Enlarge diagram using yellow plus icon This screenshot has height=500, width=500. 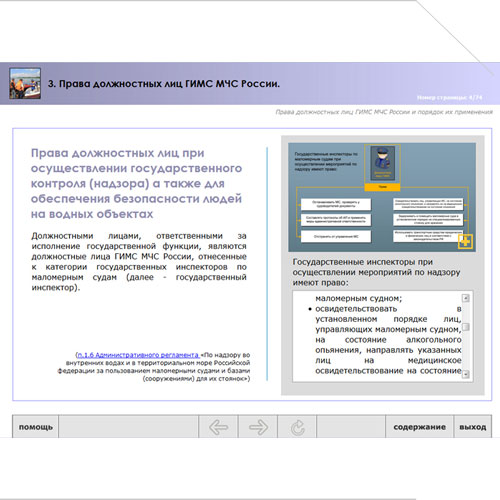tap(465, 241)
